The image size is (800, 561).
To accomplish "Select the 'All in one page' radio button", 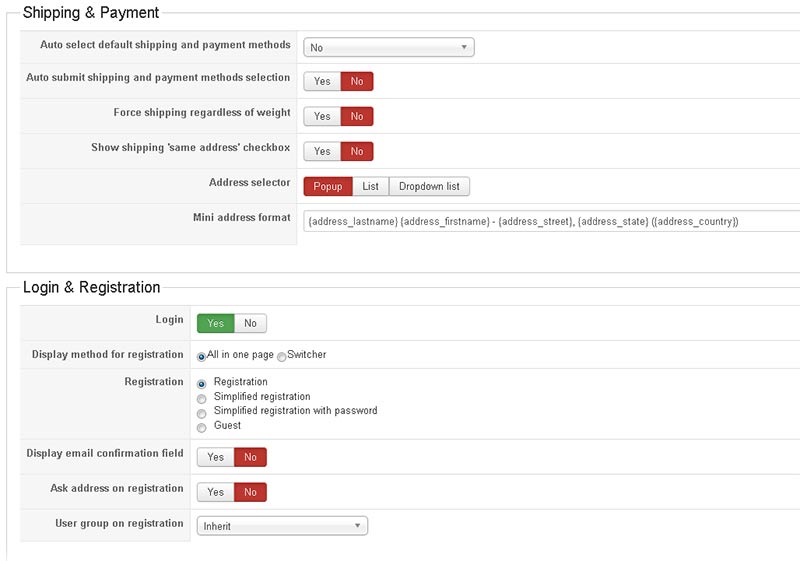I will coord(201,356).
